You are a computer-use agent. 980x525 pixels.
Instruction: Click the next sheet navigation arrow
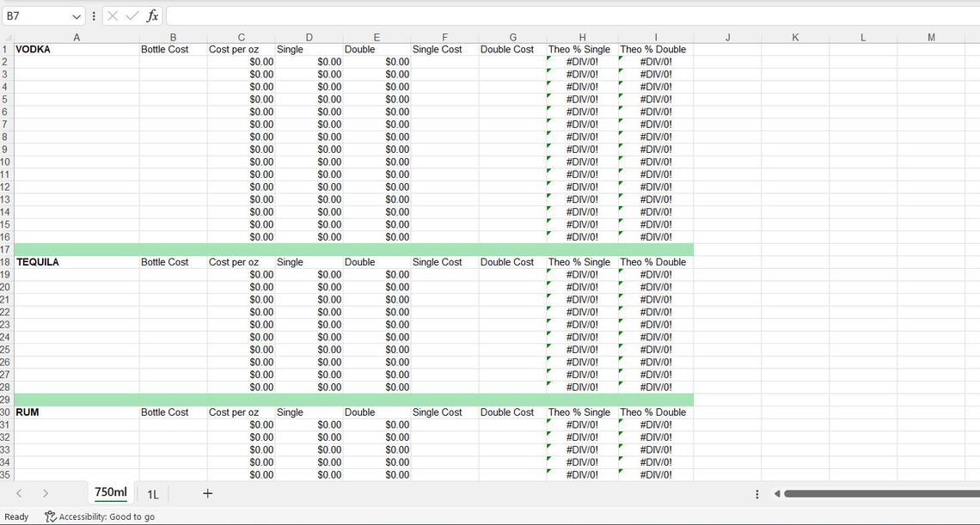point(45,494)
